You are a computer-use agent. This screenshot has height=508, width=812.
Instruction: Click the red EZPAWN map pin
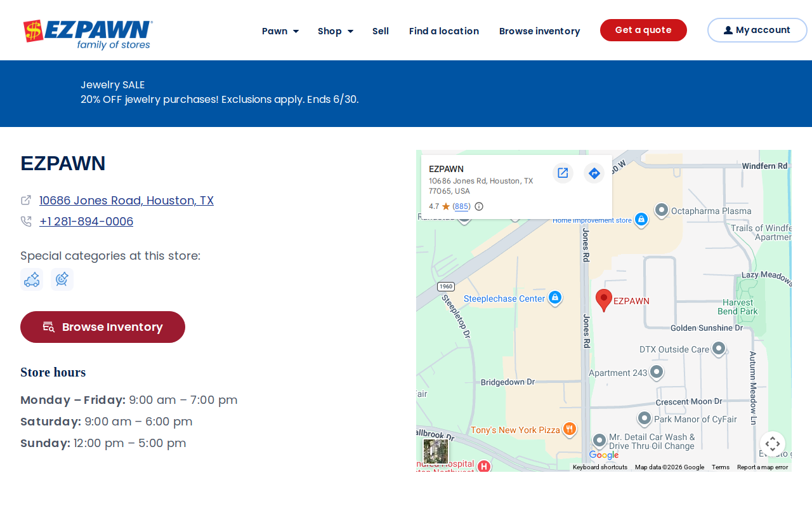click(604, 300)
